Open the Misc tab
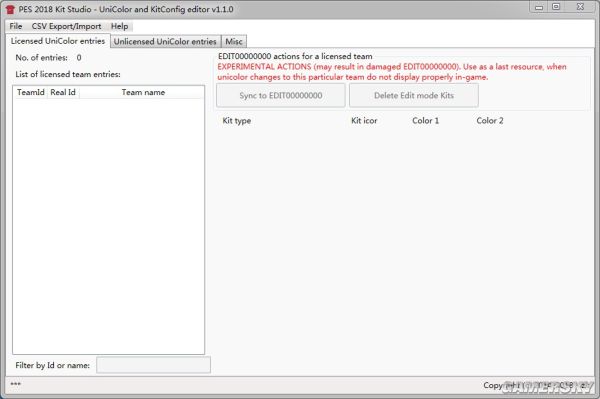600x399 pixels. 234,41
